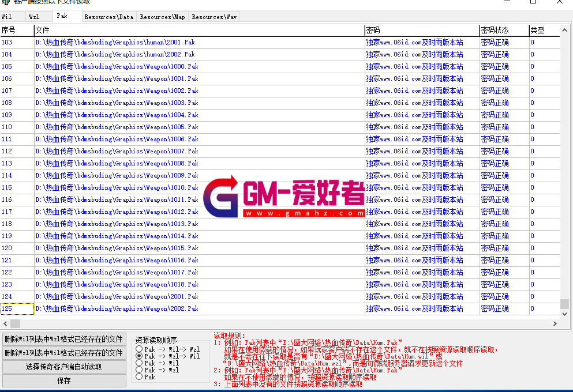The image size is (573, 392).
Task: Click the 保存 save button
Action: (64, 380)
